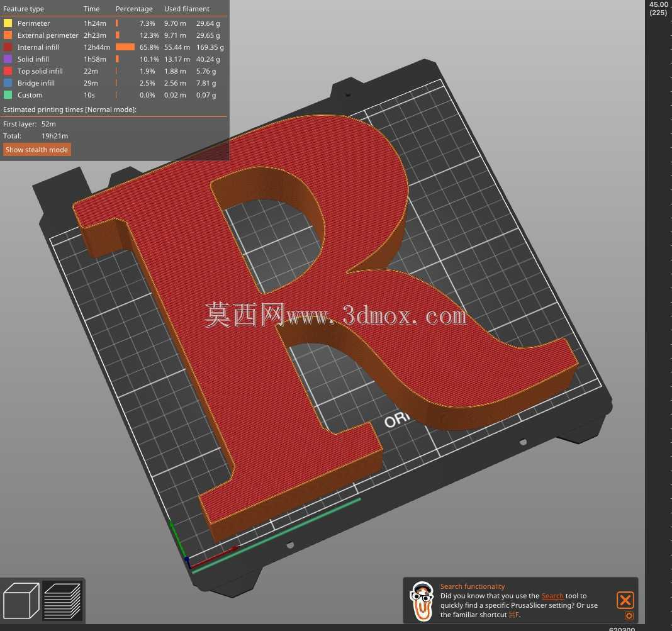This screenshot has height=631, width=672.
Task: Select the Custom feature label
Action: click(30, 95)
